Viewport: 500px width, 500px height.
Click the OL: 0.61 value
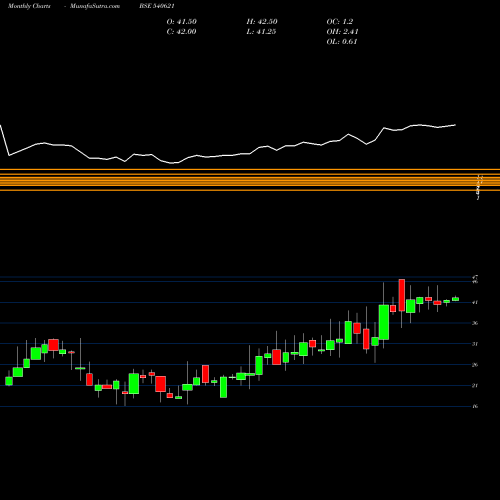[x=342, y=42]
